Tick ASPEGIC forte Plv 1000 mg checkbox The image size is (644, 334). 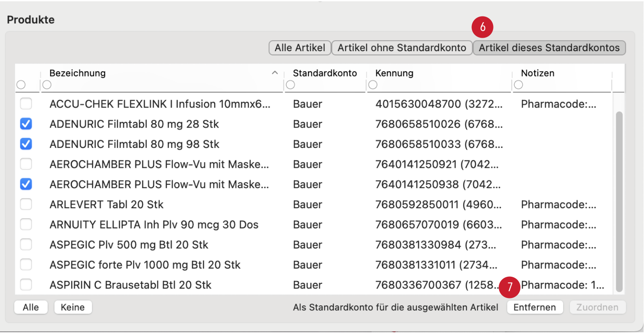(26, 265)
